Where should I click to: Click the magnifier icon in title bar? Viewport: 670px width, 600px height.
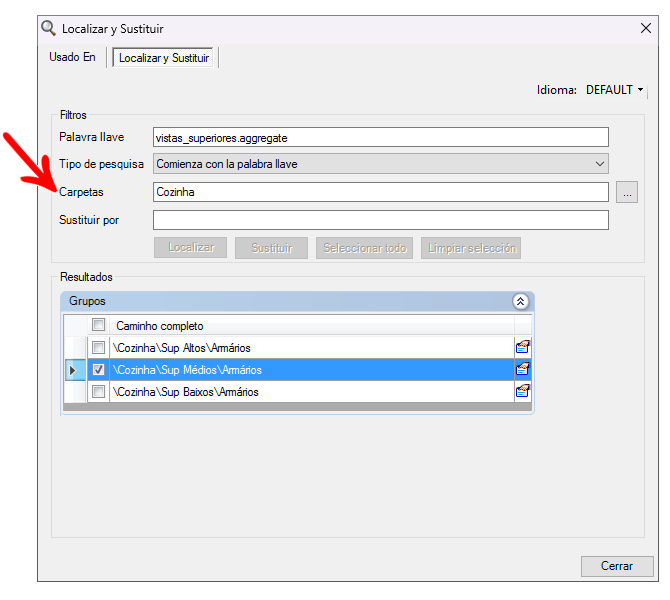48,29
